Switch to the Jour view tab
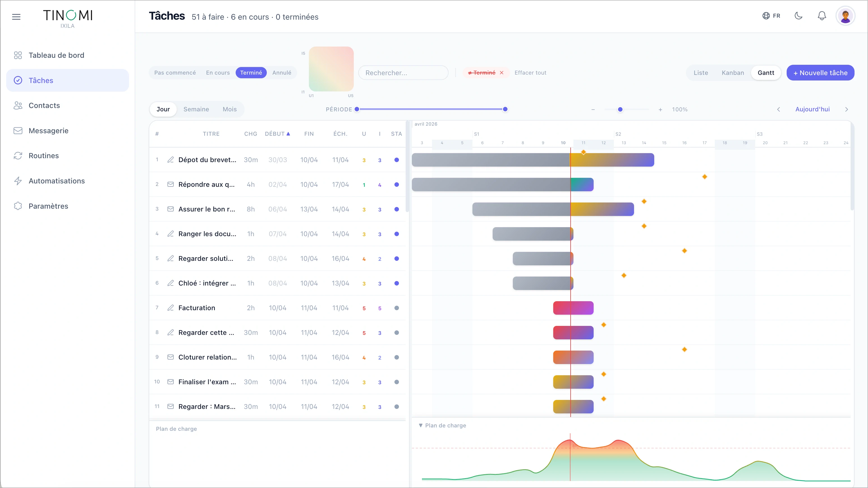Screen dimensions: 868x488 [163, 109]
